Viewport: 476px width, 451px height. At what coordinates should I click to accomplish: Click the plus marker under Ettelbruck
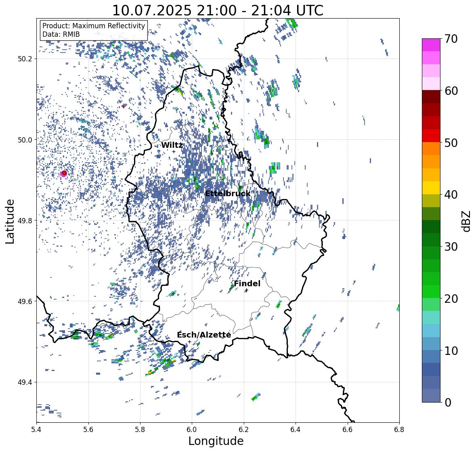point(218,200)
